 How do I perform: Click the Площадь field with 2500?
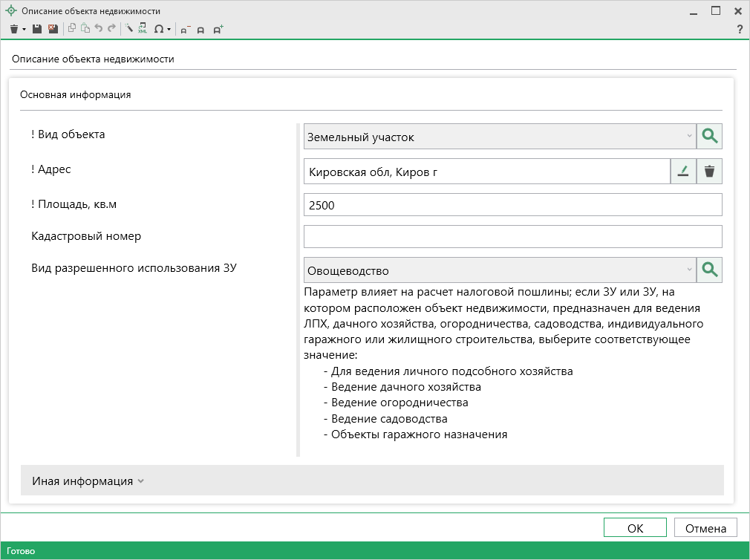(x=513, y=205)
